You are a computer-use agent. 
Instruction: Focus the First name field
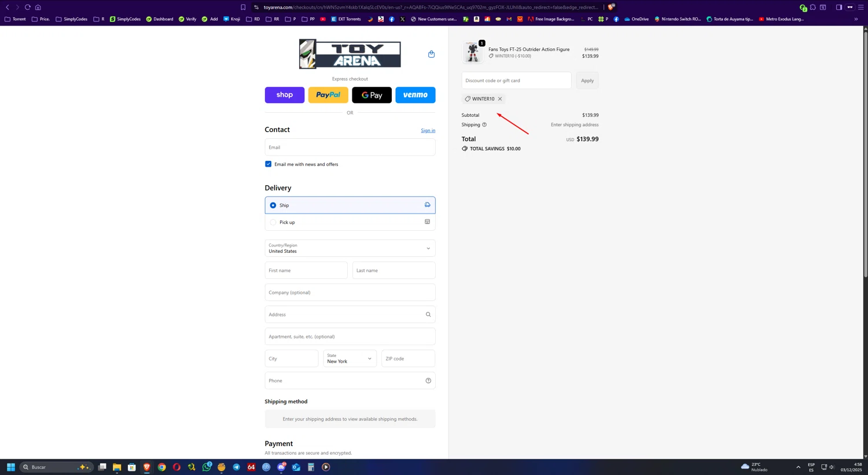pos(306,271)
